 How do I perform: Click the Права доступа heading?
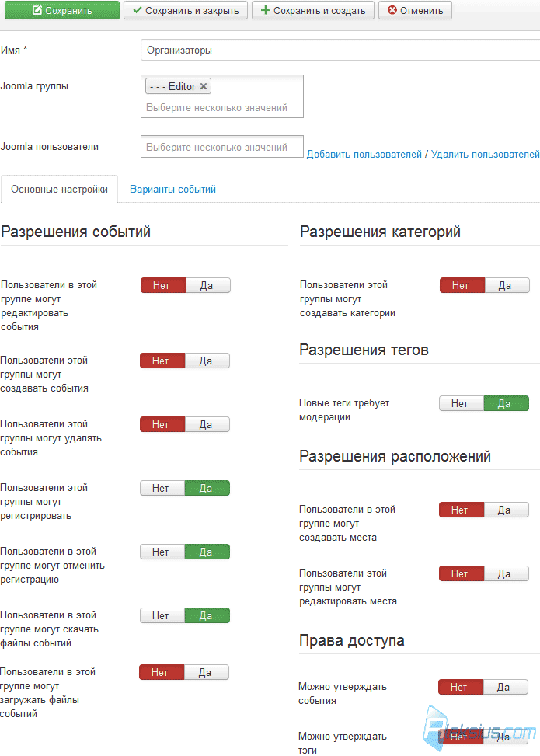pyautogui.click(x=351, y=640)
